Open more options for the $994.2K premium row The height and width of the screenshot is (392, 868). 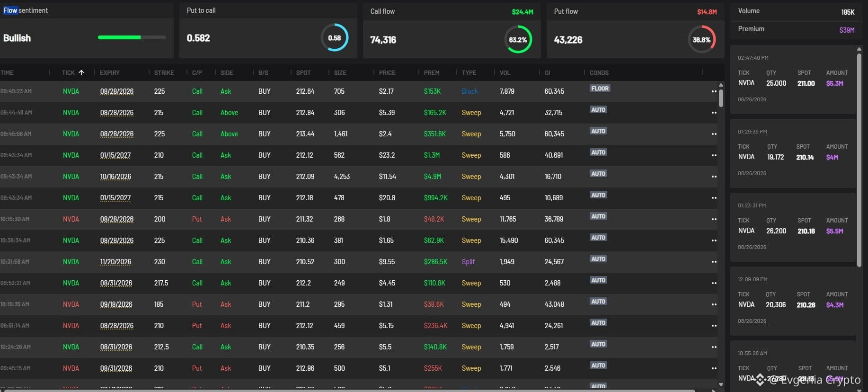714,198
